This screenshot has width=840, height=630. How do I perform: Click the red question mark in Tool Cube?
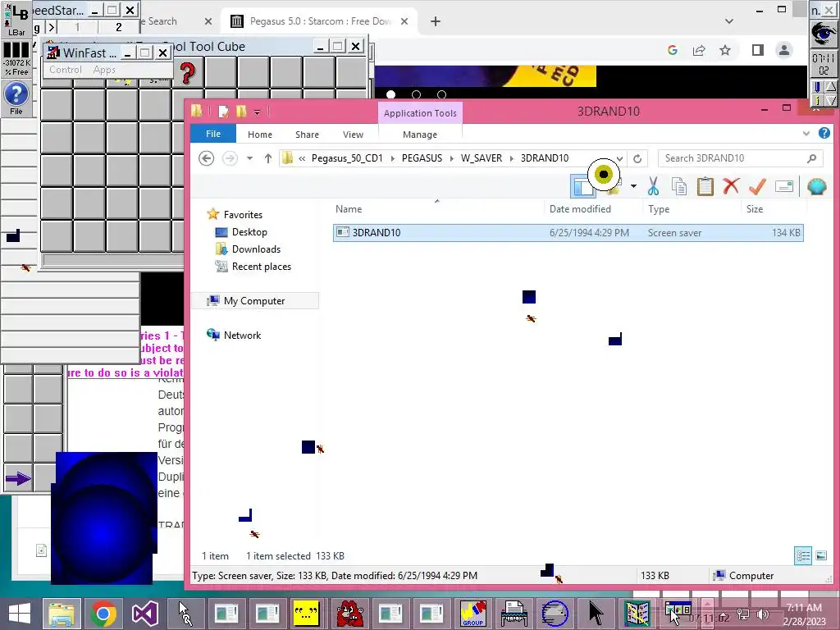[188, 73]
